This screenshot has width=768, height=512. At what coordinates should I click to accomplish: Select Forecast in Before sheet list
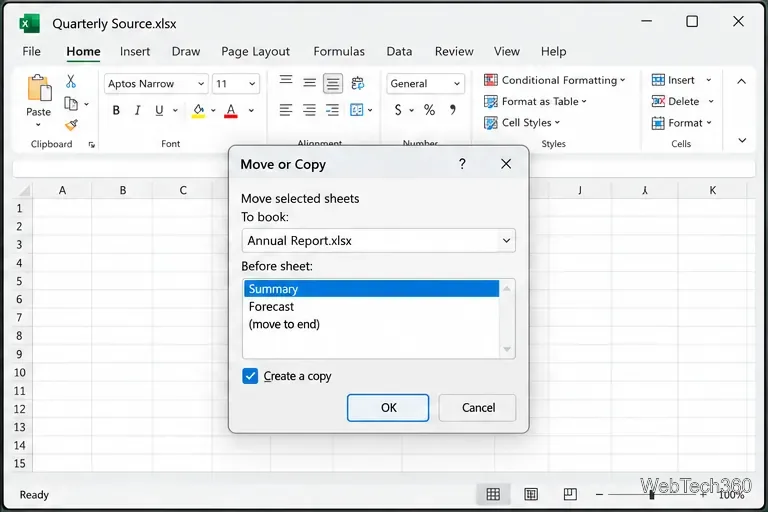point(371,307)
